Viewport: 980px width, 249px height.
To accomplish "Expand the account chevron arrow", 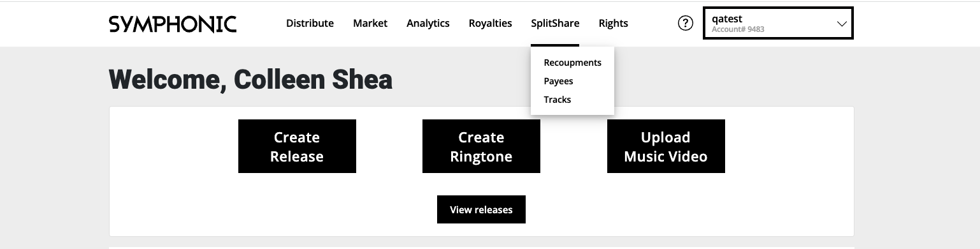I will [842, 24].
